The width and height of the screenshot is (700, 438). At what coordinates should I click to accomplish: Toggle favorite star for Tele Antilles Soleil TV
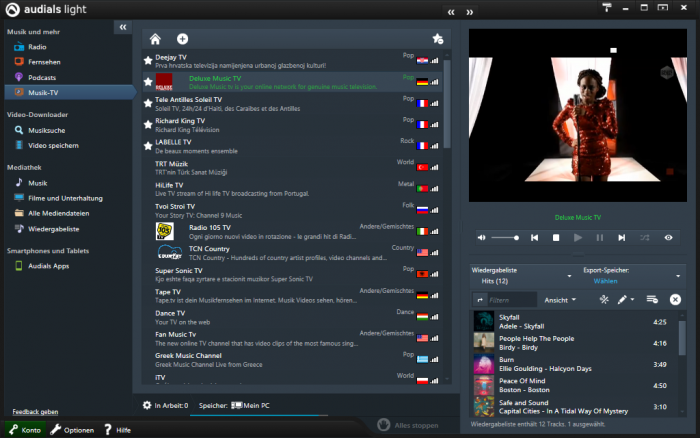coord(148,103)
